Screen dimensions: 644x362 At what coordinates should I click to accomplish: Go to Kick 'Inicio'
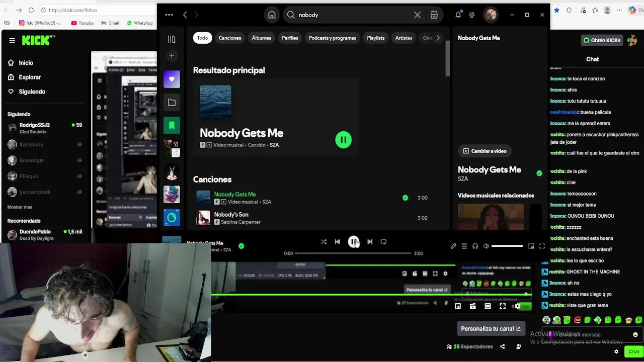coord(20,63)
